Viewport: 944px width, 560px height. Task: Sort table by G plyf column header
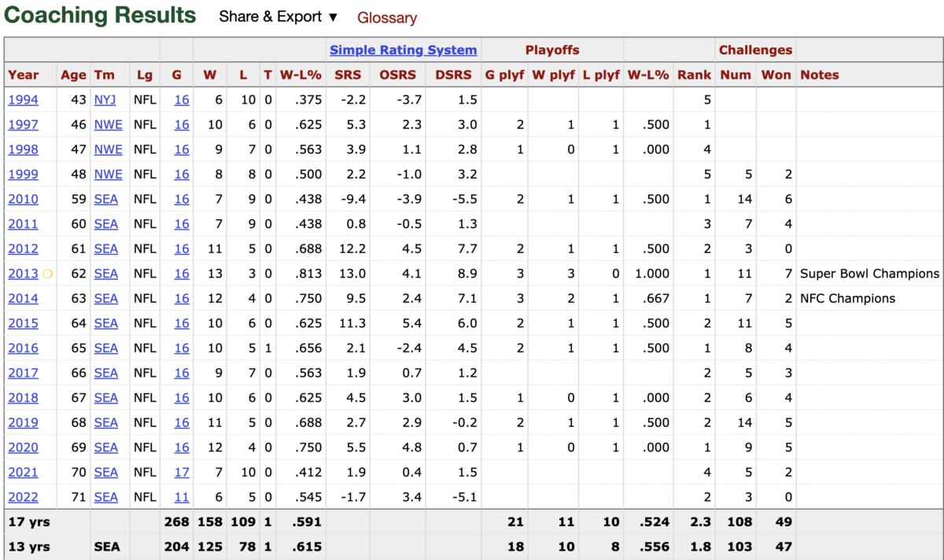(x=504, y=75)
